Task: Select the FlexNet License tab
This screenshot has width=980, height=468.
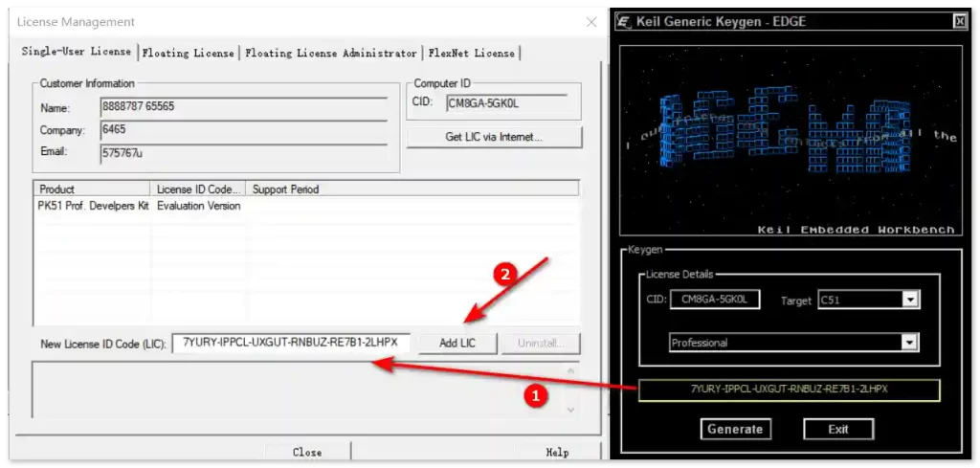Action: pos(471,54)
